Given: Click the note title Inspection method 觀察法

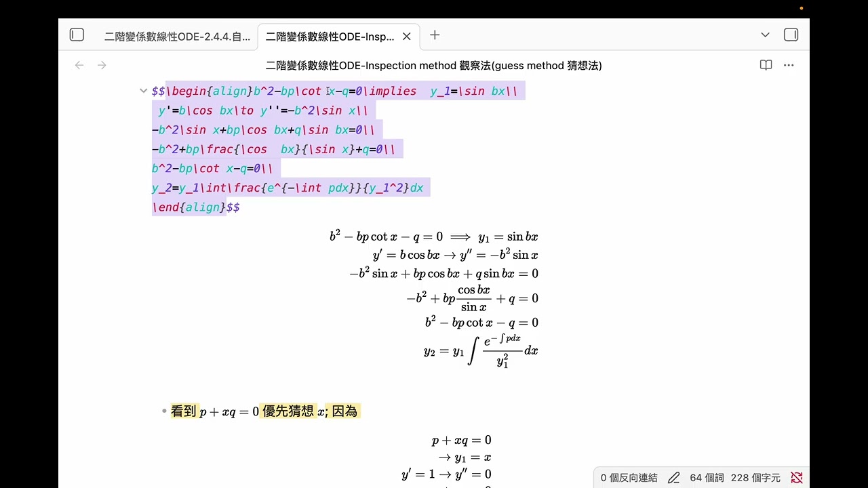Looking at the screenshot, I should coord(433,66).
